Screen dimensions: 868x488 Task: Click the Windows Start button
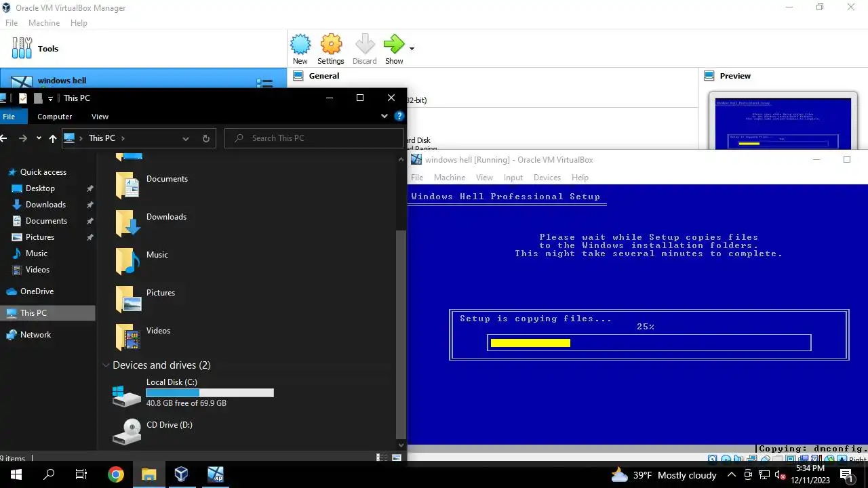[x=16, y=475]
